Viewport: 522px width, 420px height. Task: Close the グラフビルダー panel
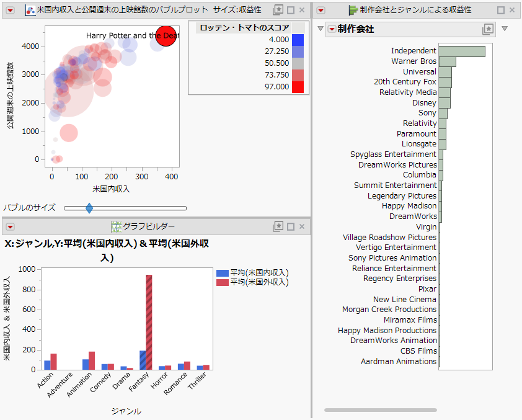(x=302, y=226)
